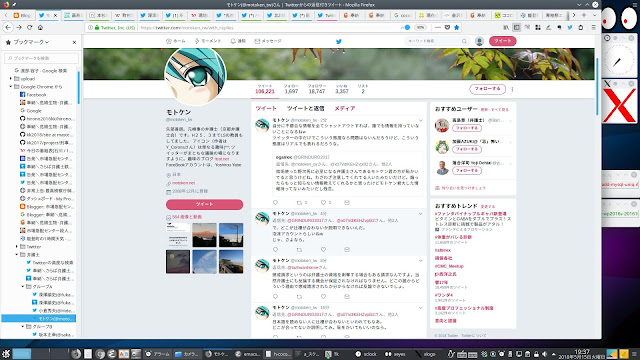The height and width of the screenshot is (360, 640).
Task: Click the profile avatar picture
Action: pos(195,76)
